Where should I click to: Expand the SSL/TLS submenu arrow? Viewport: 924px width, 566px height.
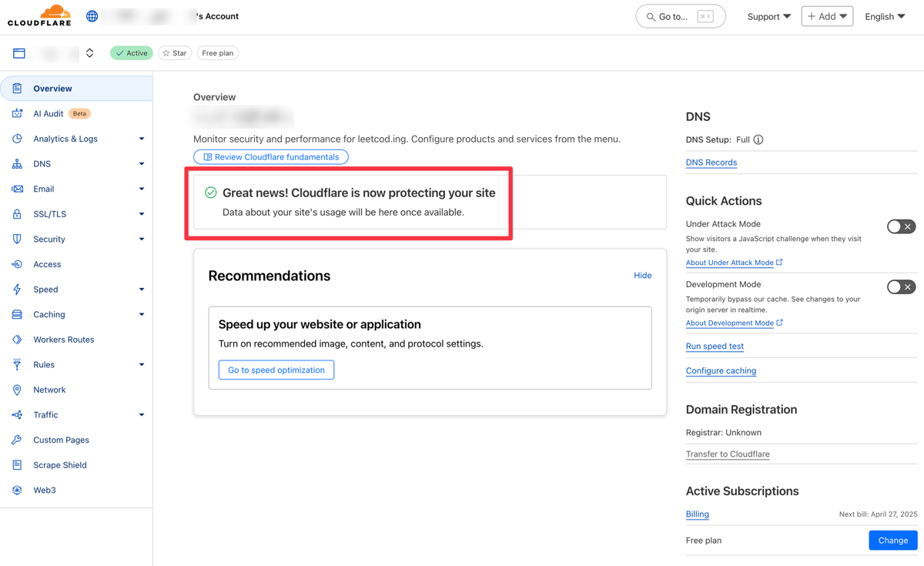coord(142,214)
